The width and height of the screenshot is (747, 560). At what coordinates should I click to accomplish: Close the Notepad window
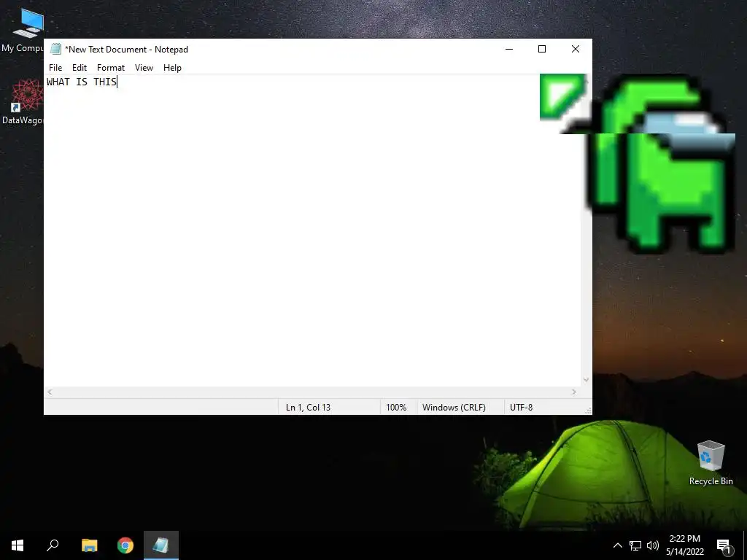coord(575,49)
